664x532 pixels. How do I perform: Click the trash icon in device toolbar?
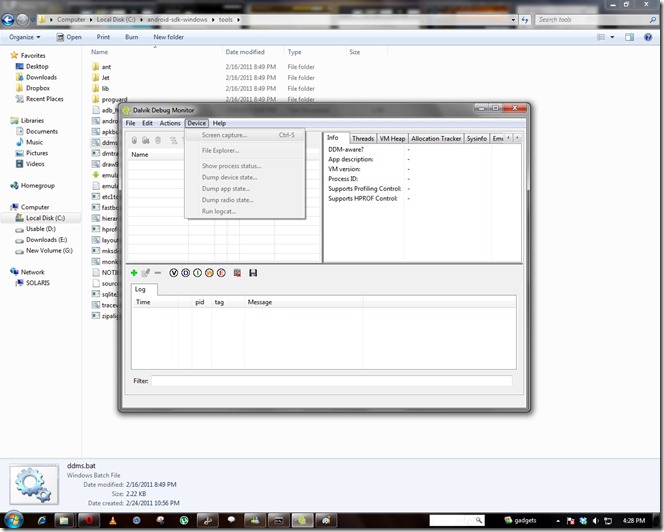coord(158,140)
